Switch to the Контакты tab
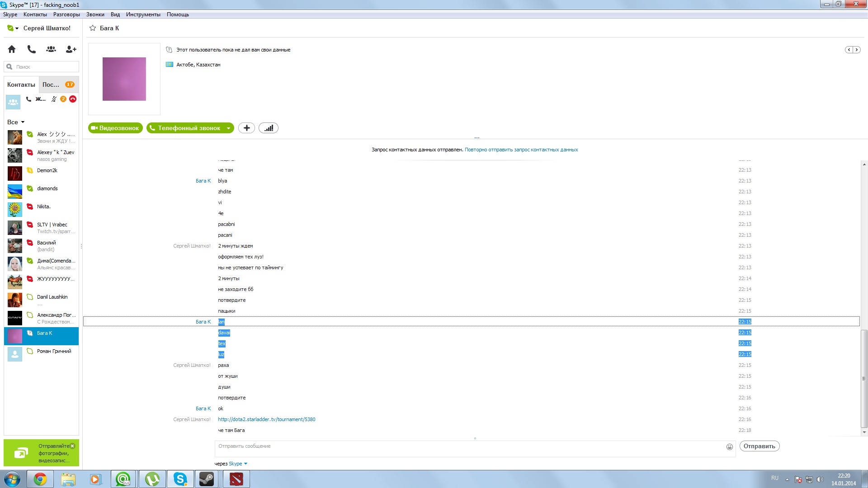Viewport: 868px width, 488px height. coord(21,84)
